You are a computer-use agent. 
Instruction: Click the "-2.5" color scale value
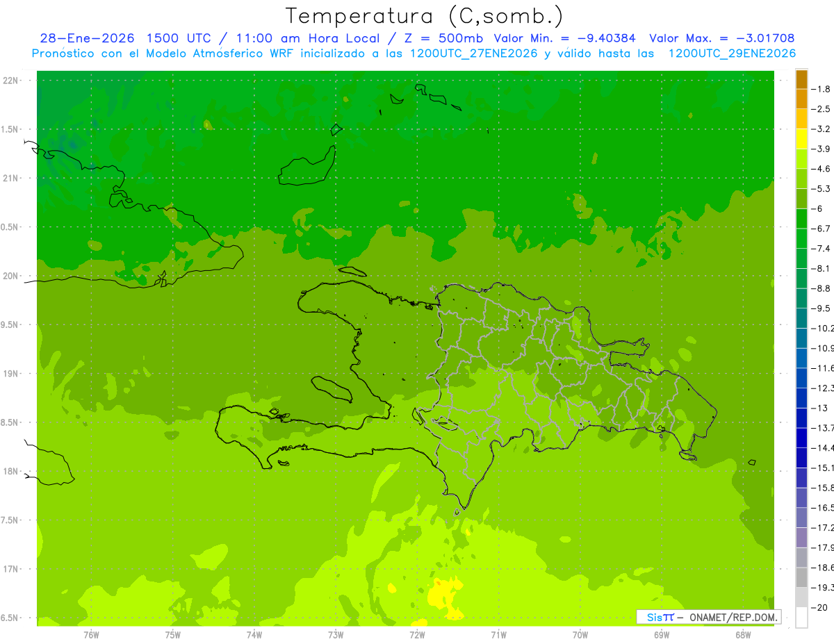[821, 109]
